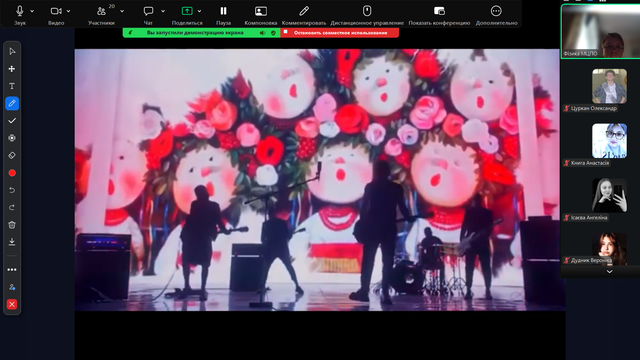The width and height of the screenshot is (640, 360).
Task: Choose the move (cross arrows) annotation tool
Action: coord(12,69)
